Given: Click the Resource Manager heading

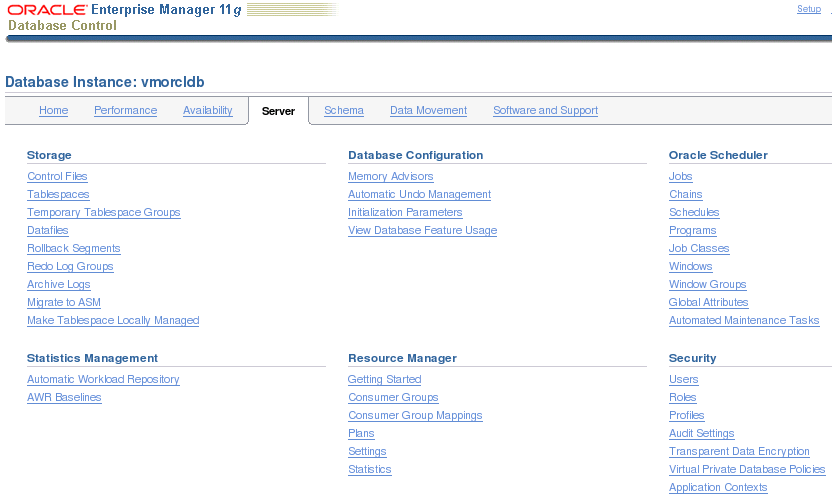Looking at the screenshot, I should (x=402, y=358).
